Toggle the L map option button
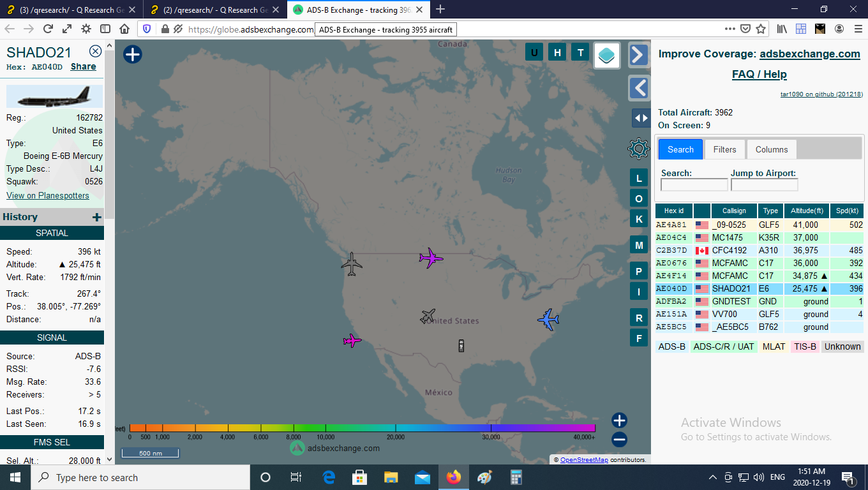The image size is (868, 490). click(639, 177)
